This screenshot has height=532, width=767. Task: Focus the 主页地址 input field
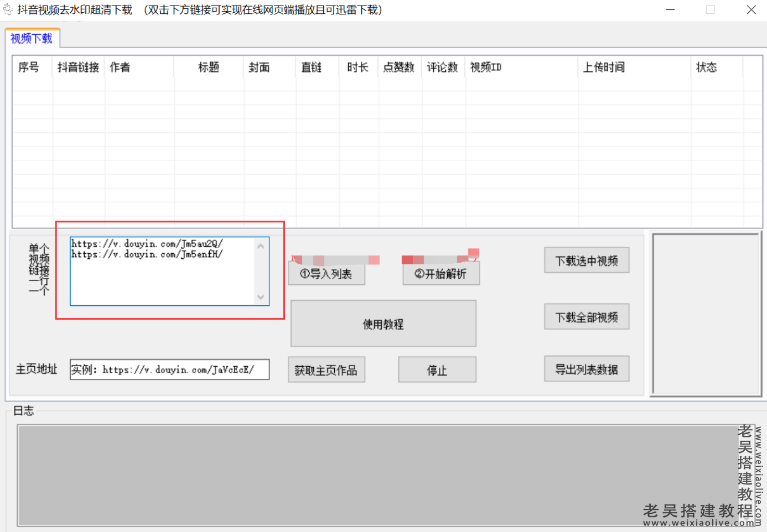[170, 369]
